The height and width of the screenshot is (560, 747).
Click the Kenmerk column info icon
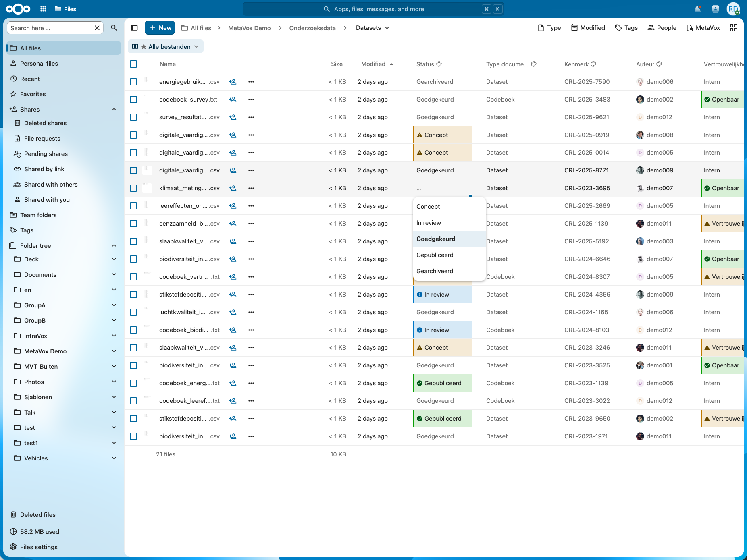(593, 64)
